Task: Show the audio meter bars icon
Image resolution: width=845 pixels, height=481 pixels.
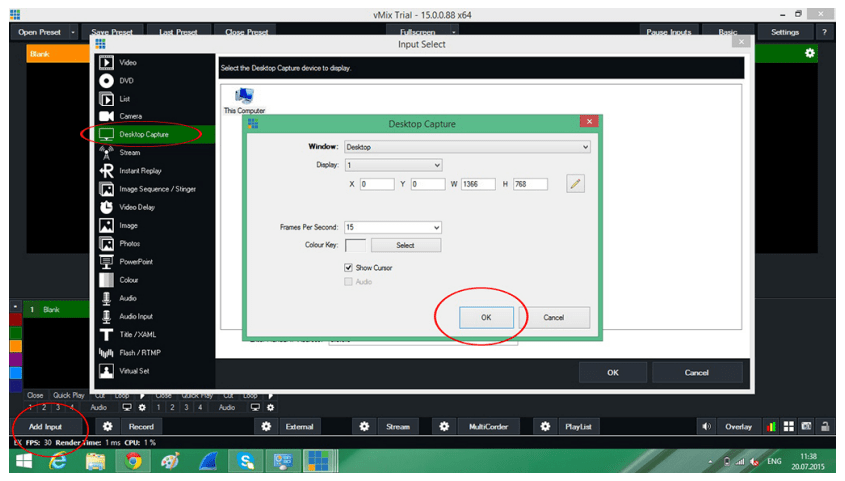Action: 771,427
